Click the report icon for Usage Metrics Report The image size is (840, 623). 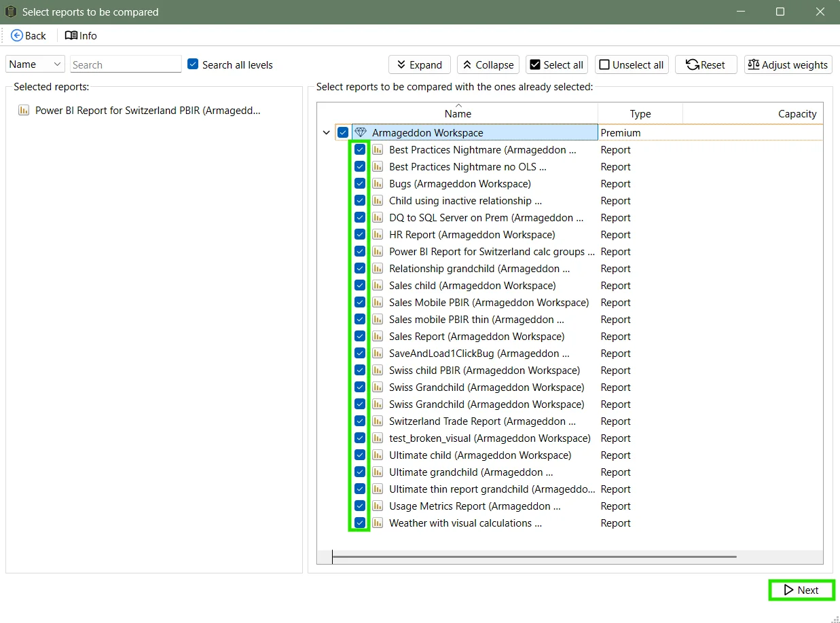pyautogui.click(x=378, y=506)
